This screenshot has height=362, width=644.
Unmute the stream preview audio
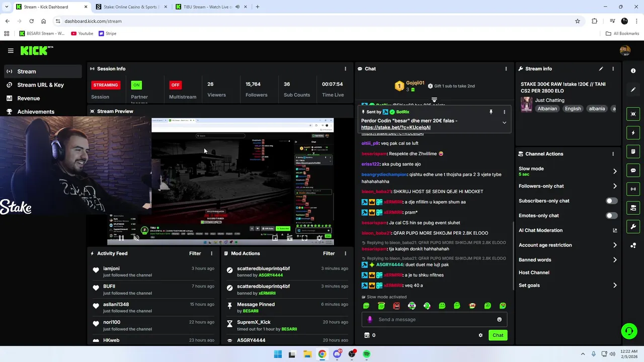136,238
